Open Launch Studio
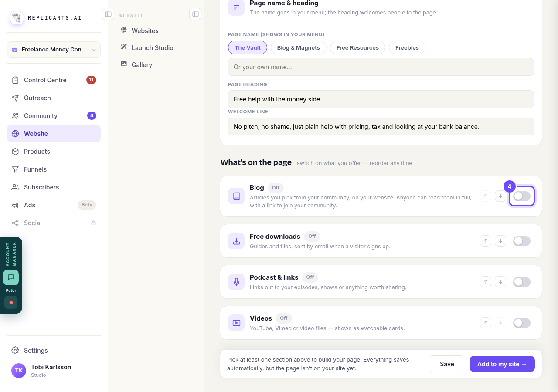The height and width of the screenshot is (392, 558). point(156,48)
